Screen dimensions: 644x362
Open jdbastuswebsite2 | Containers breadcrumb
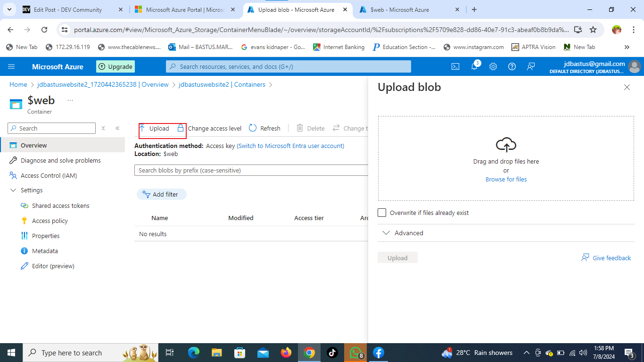[222, 84]
